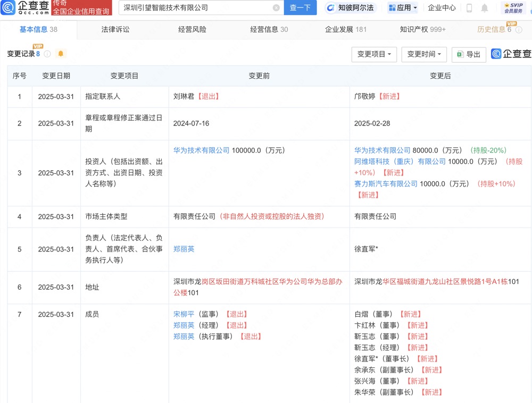The image size is (532, 403).
Task: Select date value 2024-07-16
Action: point(191,123)
